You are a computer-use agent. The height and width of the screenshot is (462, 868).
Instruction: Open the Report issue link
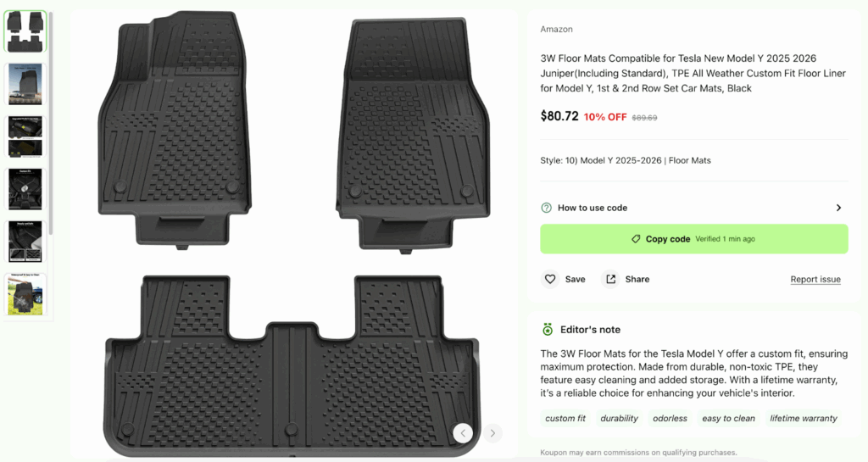click(815, 280)
